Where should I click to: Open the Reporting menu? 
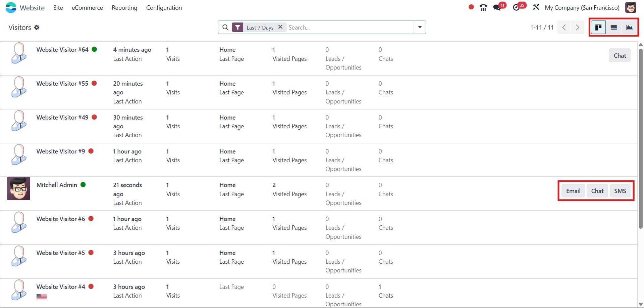124,7
